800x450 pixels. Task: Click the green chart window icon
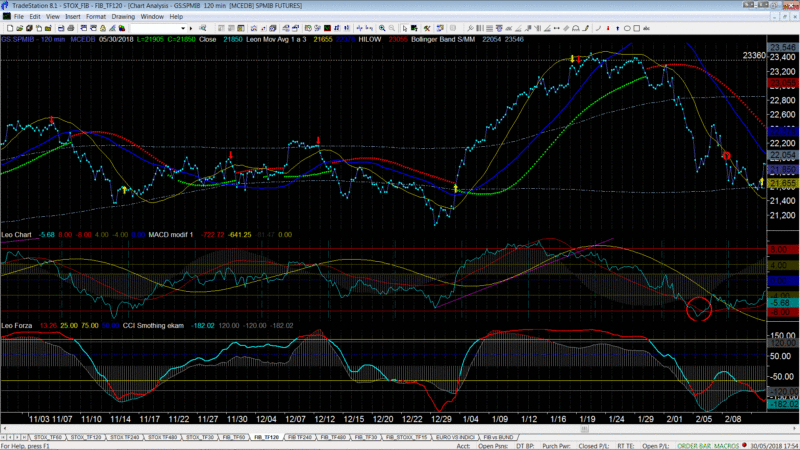(x=327, y=29)
